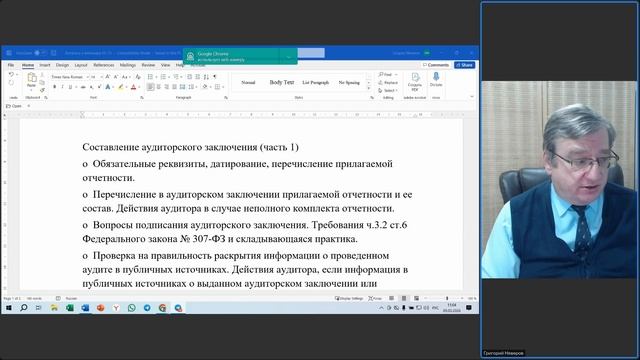640x360 pixels.
Task: Click the Sort icon
Action: point(206,77)
